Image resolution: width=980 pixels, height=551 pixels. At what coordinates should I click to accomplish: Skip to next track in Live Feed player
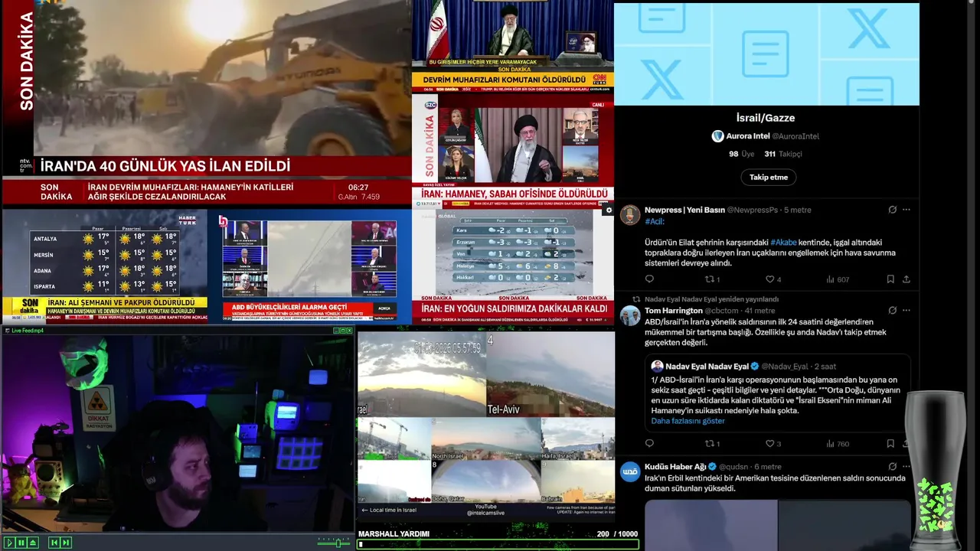click(66, 543)
